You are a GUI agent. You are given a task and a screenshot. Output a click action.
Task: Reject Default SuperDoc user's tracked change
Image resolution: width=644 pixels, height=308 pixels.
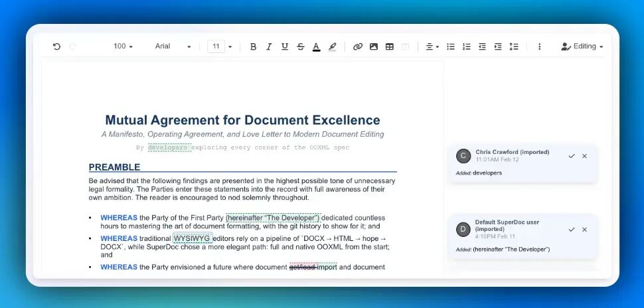click(x=584, y=230)
